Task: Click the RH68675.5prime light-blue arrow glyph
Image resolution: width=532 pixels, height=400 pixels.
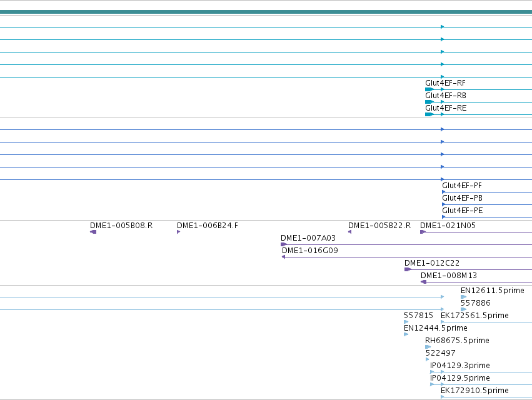Action: (428, 347)
